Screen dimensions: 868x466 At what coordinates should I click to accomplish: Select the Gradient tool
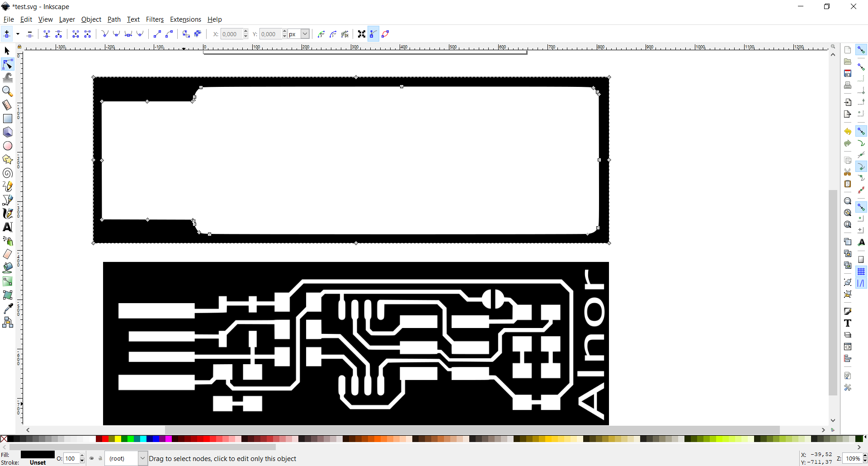coord(8,281)
